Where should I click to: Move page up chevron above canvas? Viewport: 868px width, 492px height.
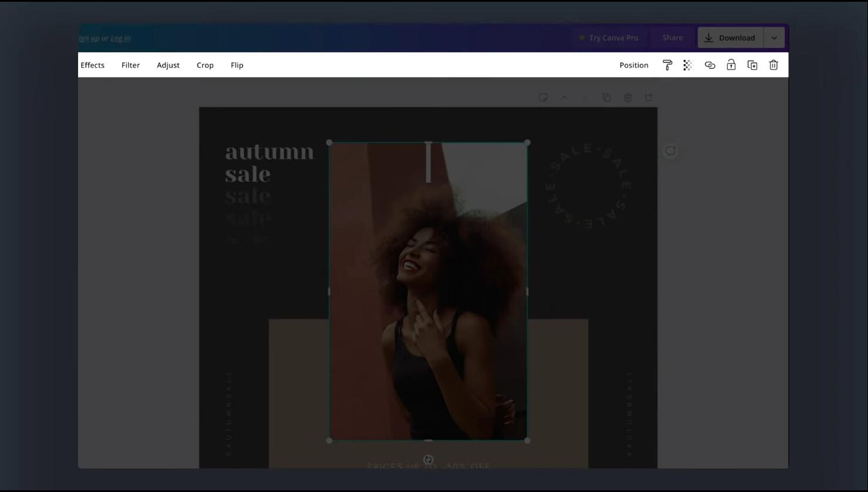coord(564,98)
